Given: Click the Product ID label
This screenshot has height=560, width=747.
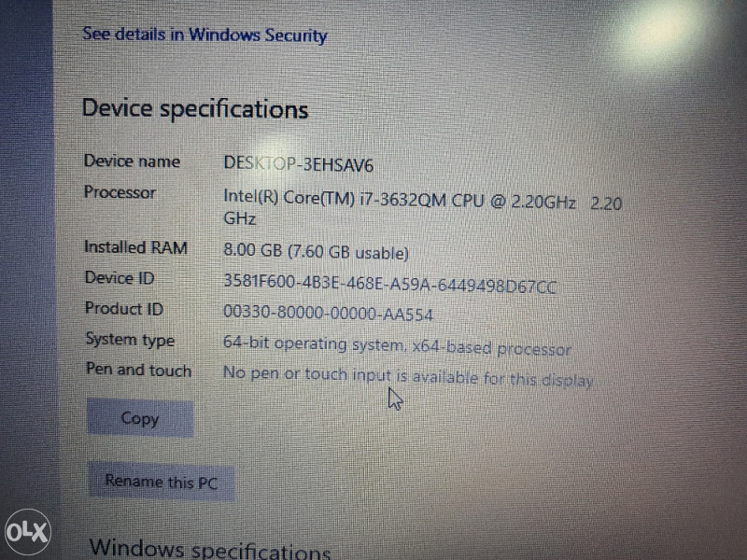Looking at the screenshot, I should click(x=124, y=308).
